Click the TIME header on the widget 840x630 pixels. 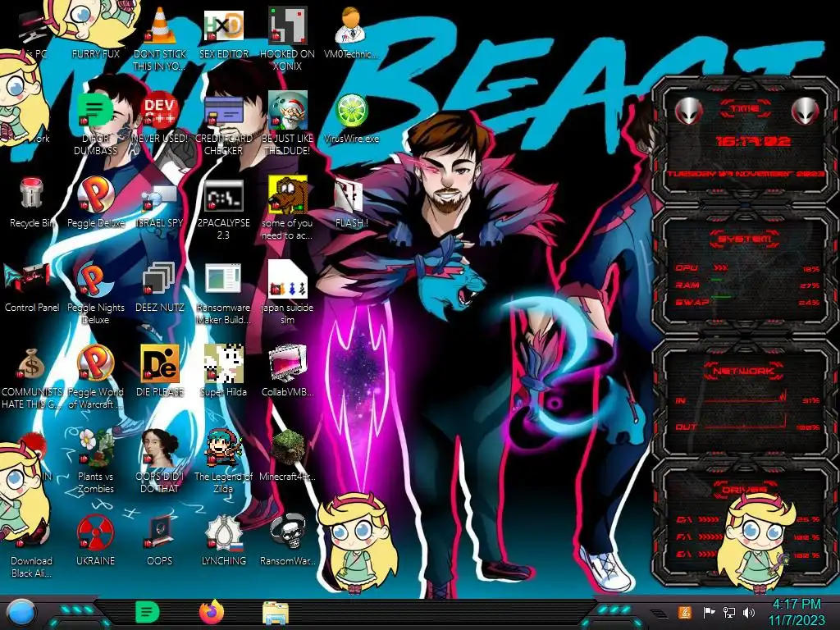coord(745,108)
